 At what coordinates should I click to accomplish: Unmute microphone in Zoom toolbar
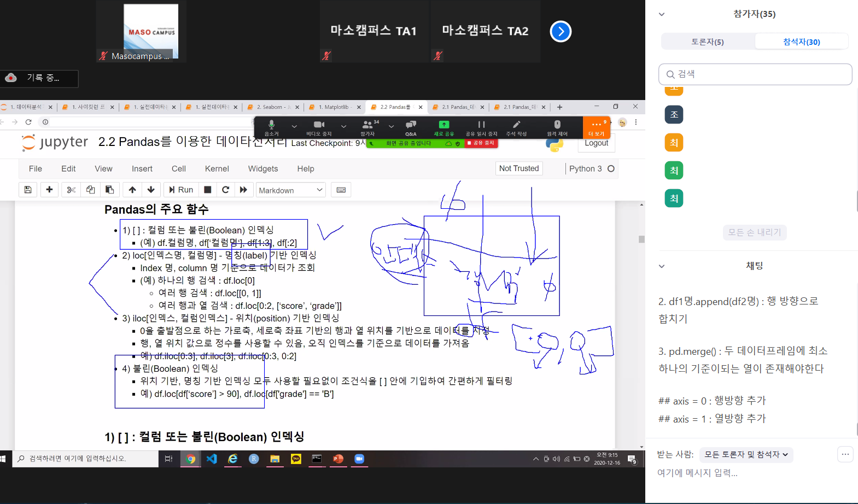tap(271, 127)
